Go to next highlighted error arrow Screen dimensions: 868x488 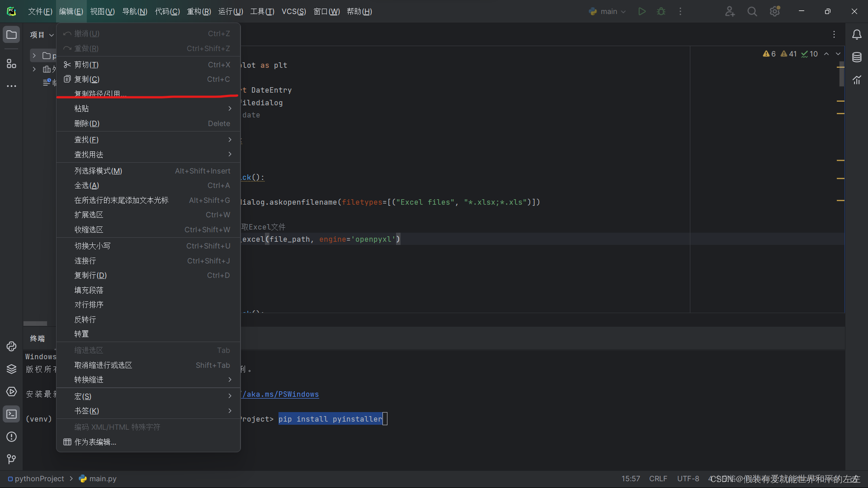[x=838, y=54]
